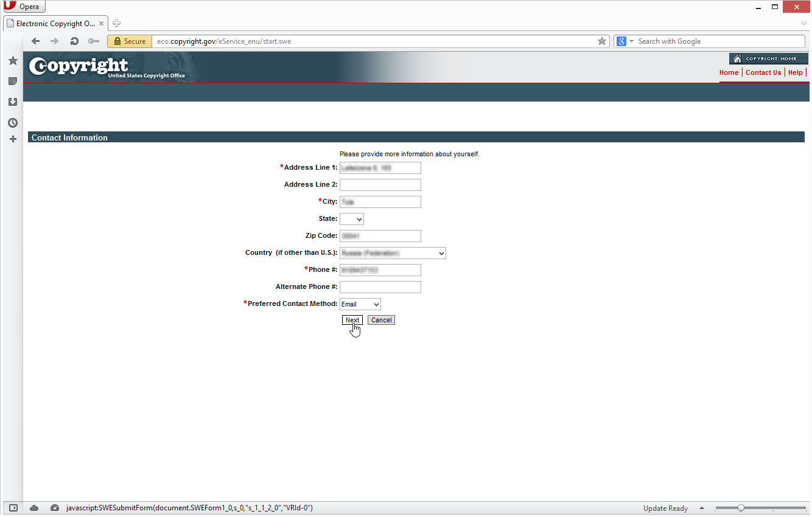This screenshot has width=812, height=517.
Task: Go forward with the forward arrow
Action: coord(55,41)
